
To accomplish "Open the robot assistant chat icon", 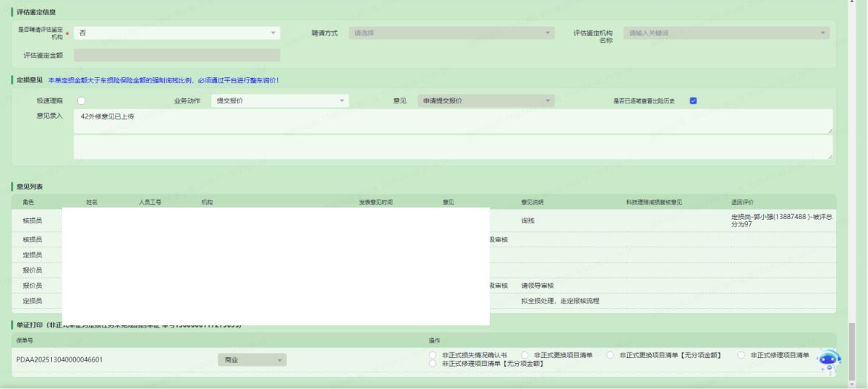I will click(x=828, y=360).
